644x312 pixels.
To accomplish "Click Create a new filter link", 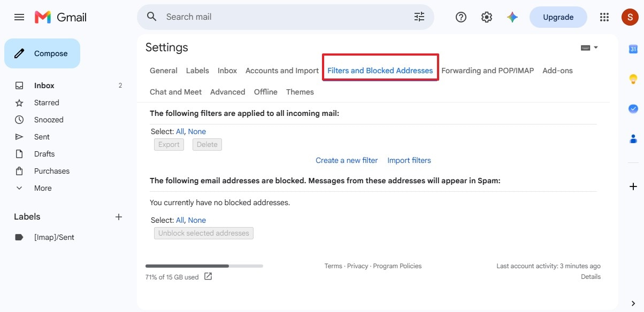I will coord(347,160).
